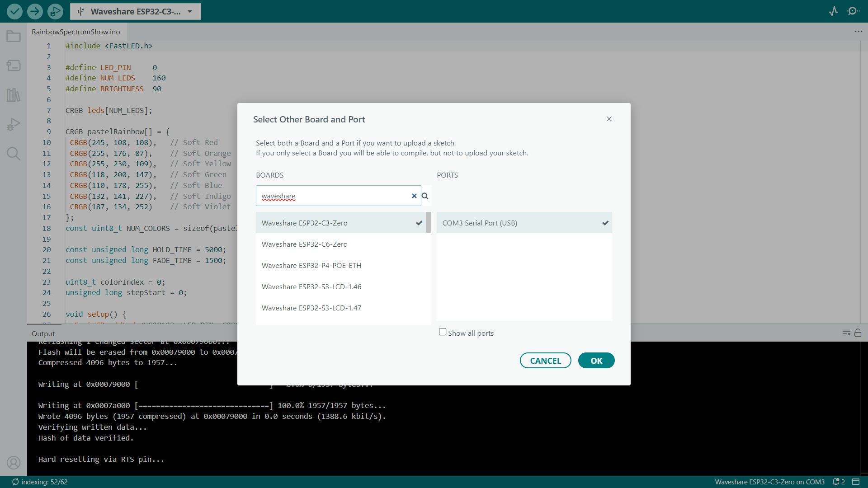Image resolution: width=868 pixels, height=488 pixels.
Task: Open the Library Manager sidebar icon
Action: [14, 95]
